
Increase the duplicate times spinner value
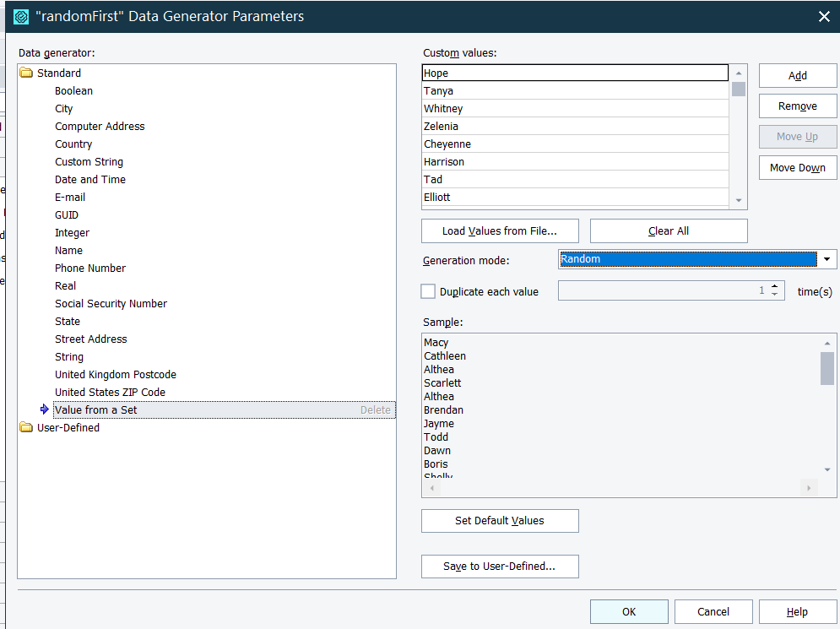(x=774, y=286)
